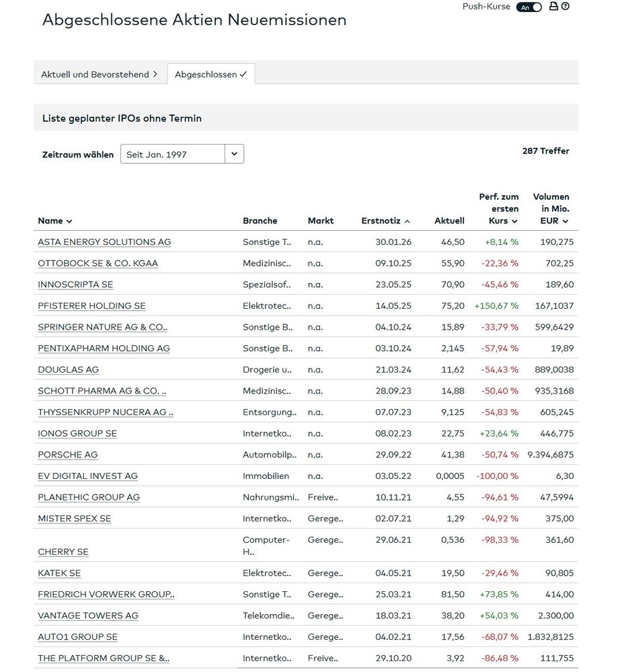Viewport: 628px width, 672px height.
Task: Open THE PLATFORM GROUP SE &.. link
Action: click(x=104, y=659)
